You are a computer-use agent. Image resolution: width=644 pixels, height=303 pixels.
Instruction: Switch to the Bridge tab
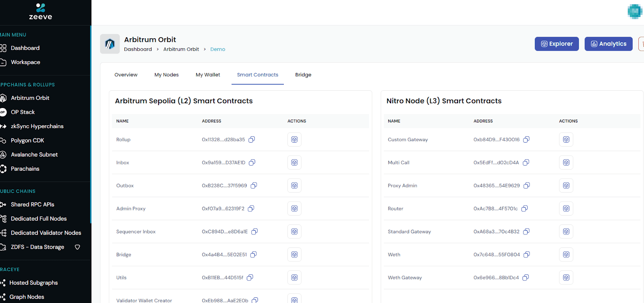(303, 75)
